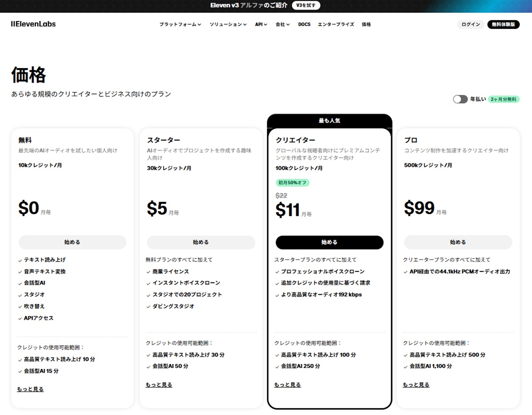Screen dimensions: 532x415
Task: Expand the プラットフォーム dropdown menu
Action: [x=180, y=25]
